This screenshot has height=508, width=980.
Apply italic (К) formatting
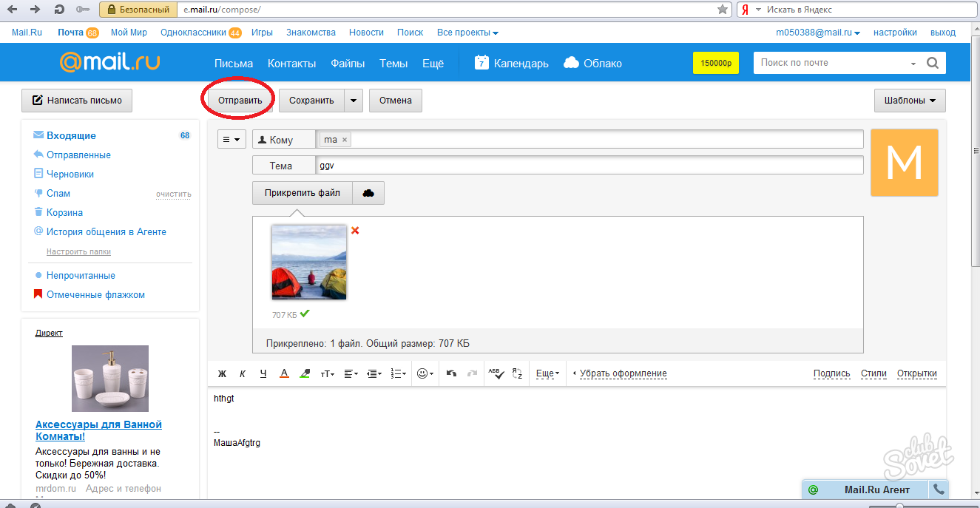tap(242, 374)
